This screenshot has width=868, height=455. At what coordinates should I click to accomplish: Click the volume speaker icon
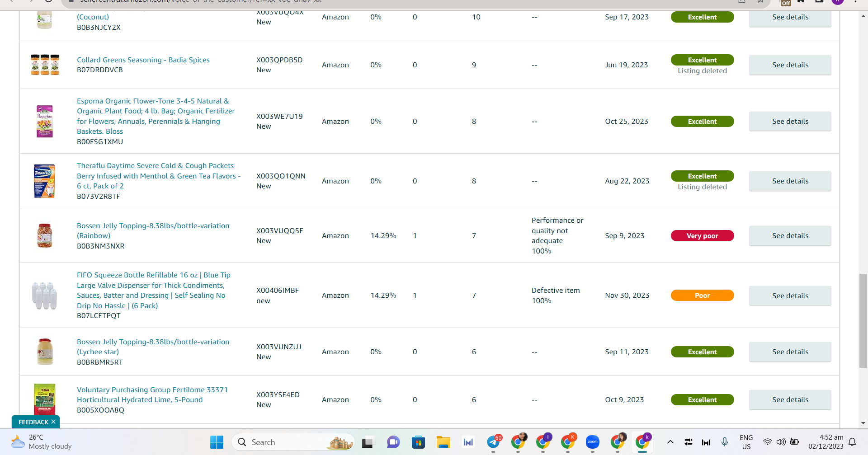(x=781, y=442)
